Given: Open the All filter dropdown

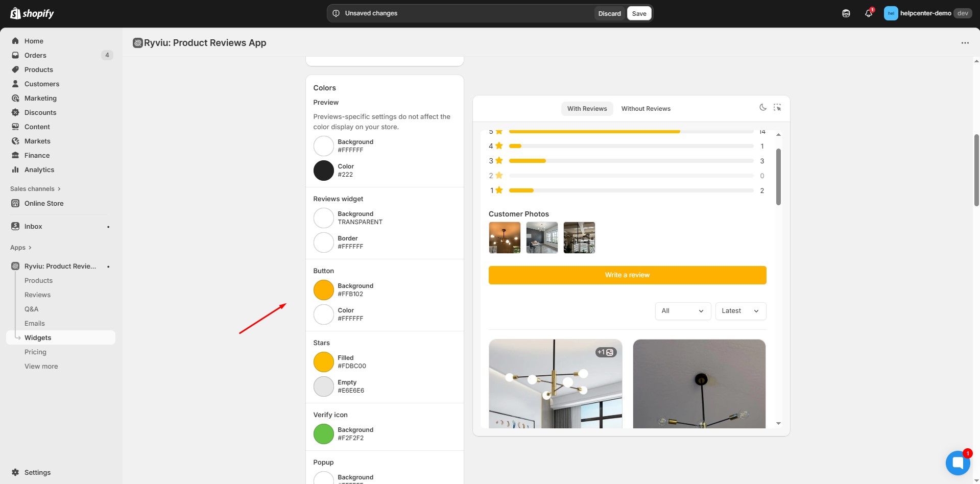Looking at the screenshot, I should click(x=682, y=311).
